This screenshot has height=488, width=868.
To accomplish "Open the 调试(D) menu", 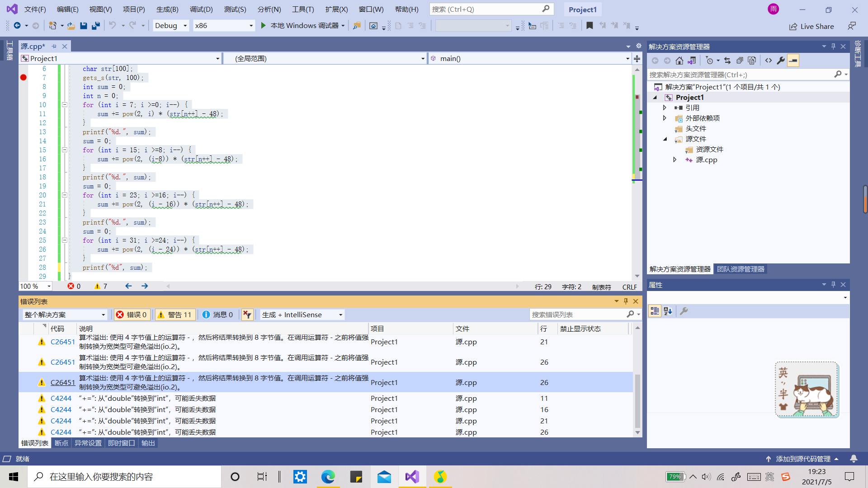I will 201,9.
